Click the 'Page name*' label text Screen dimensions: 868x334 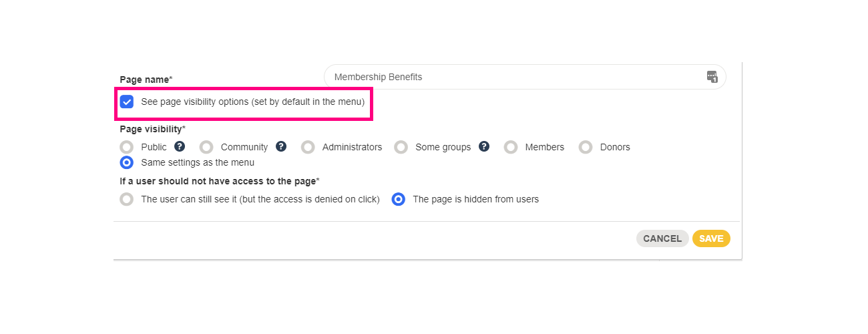[146, 79]
